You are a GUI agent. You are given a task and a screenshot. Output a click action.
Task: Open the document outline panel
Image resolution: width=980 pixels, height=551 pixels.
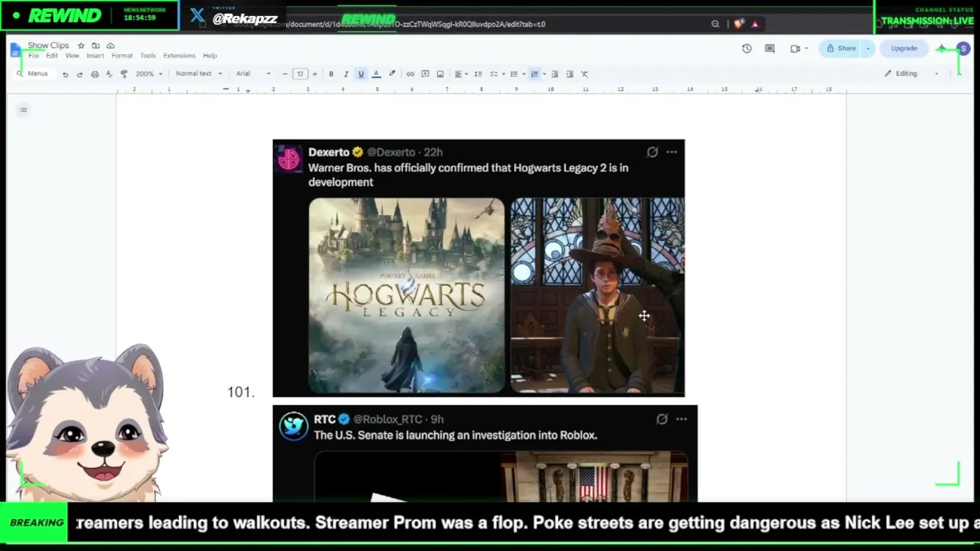pos(24,110)
